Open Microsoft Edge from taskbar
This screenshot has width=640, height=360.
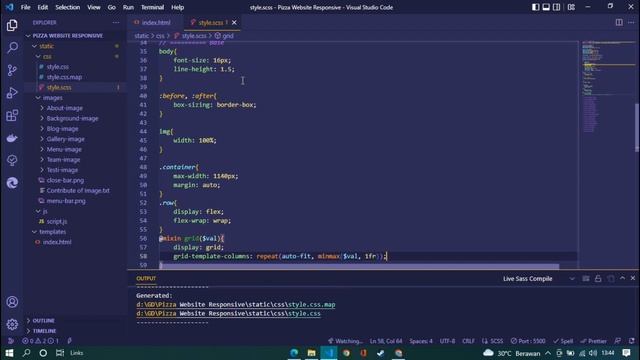click(x=294, y=353)
